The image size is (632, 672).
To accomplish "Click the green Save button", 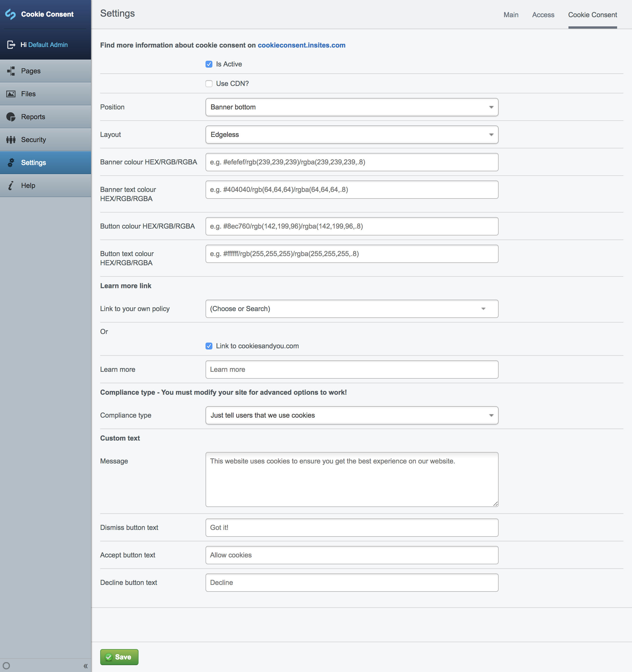I will 119,657.
